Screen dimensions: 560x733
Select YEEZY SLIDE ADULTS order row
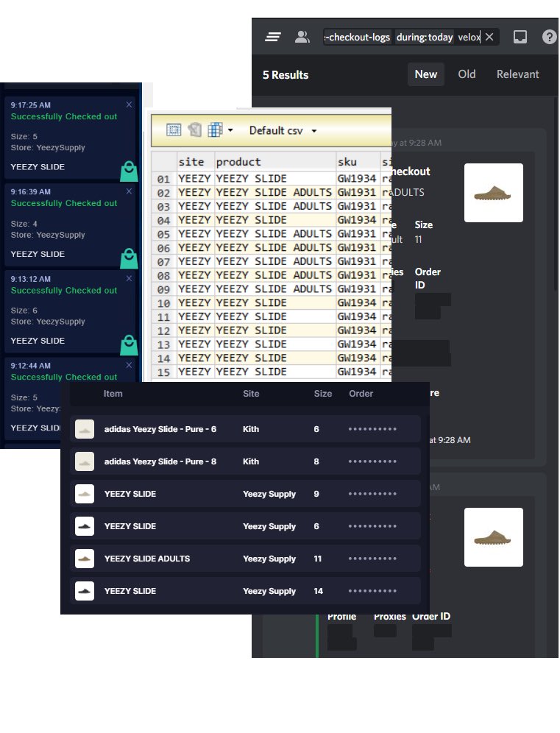point(245,559)
